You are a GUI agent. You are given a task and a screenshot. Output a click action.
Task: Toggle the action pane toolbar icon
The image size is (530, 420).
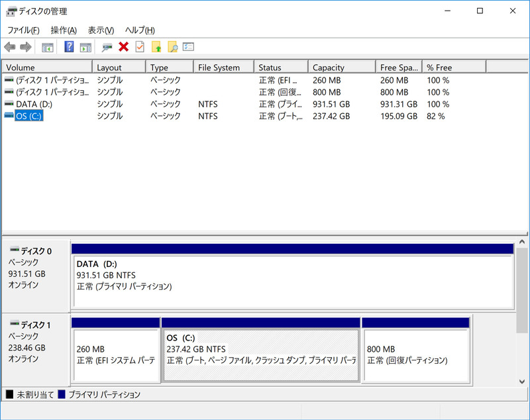pos(87,46)
